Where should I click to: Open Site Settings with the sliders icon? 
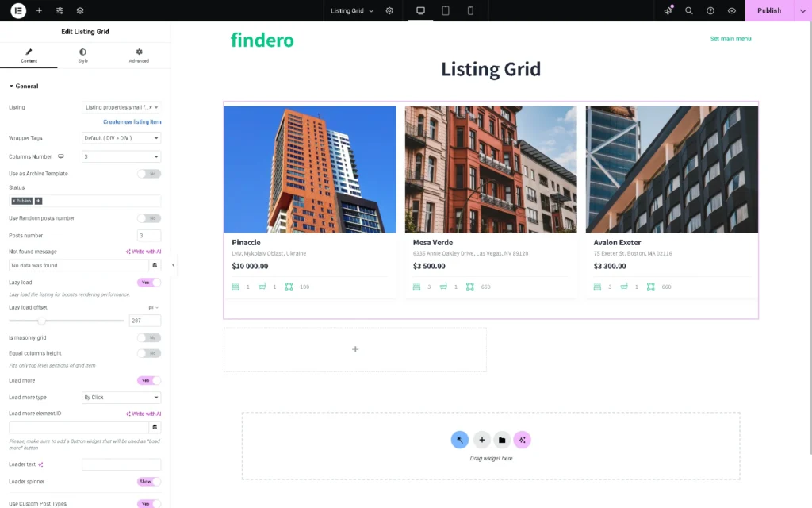click(58, 10)
